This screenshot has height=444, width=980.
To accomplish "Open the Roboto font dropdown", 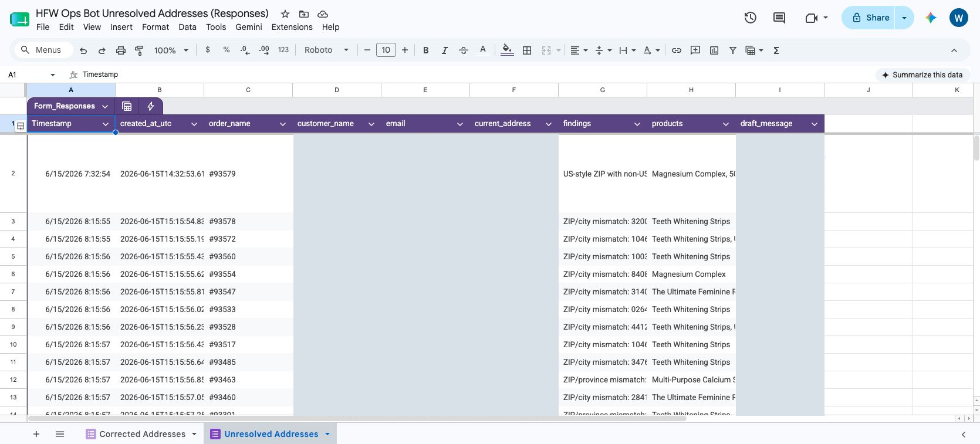I will [x=326, y=50].
